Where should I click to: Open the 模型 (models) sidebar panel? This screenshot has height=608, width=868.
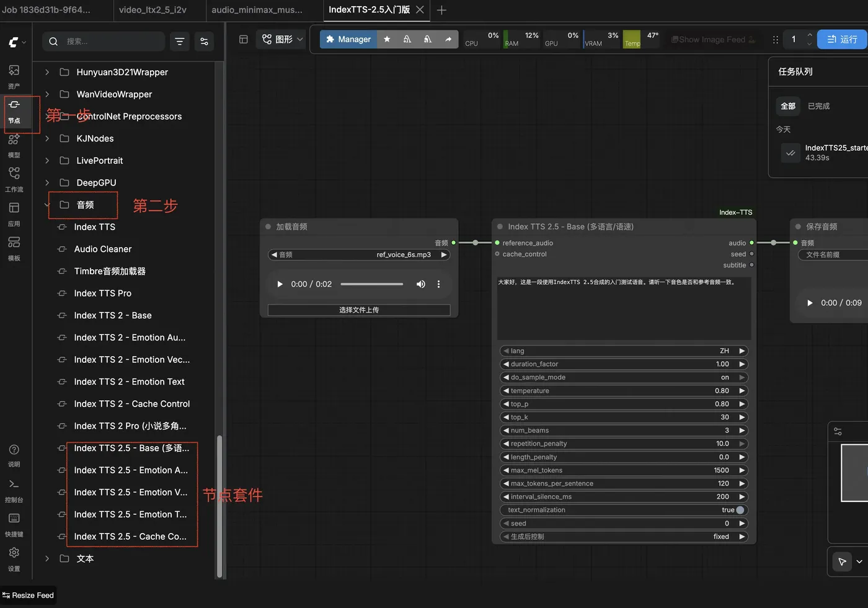(x=14, y=146)
